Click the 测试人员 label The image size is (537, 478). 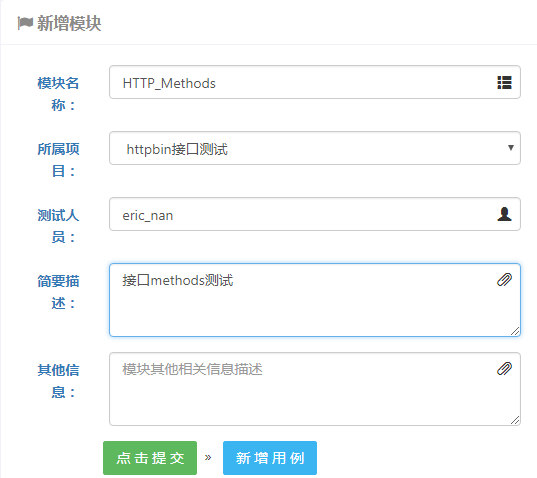pos(58,226)
